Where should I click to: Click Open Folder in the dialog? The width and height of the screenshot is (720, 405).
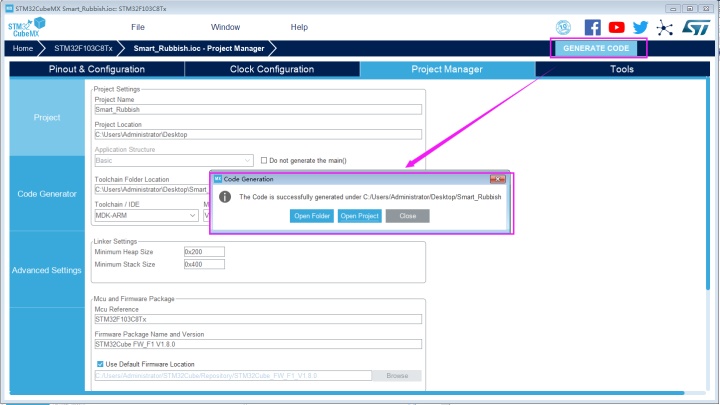(312, 216)
